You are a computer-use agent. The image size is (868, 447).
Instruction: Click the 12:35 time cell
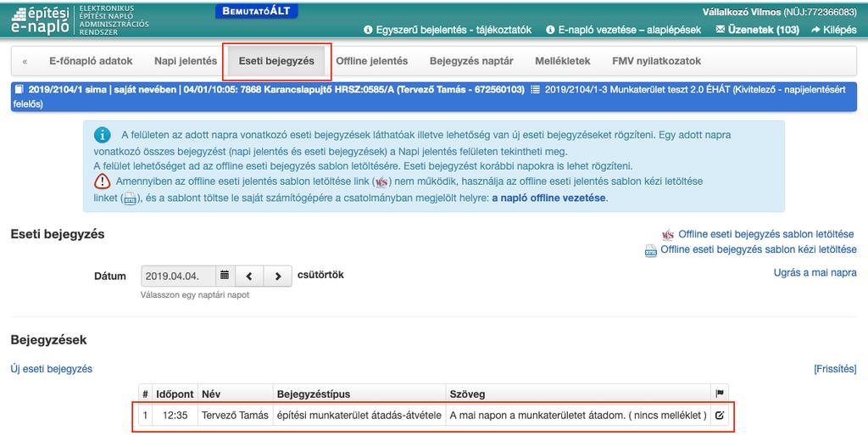[x=175, y=415]
